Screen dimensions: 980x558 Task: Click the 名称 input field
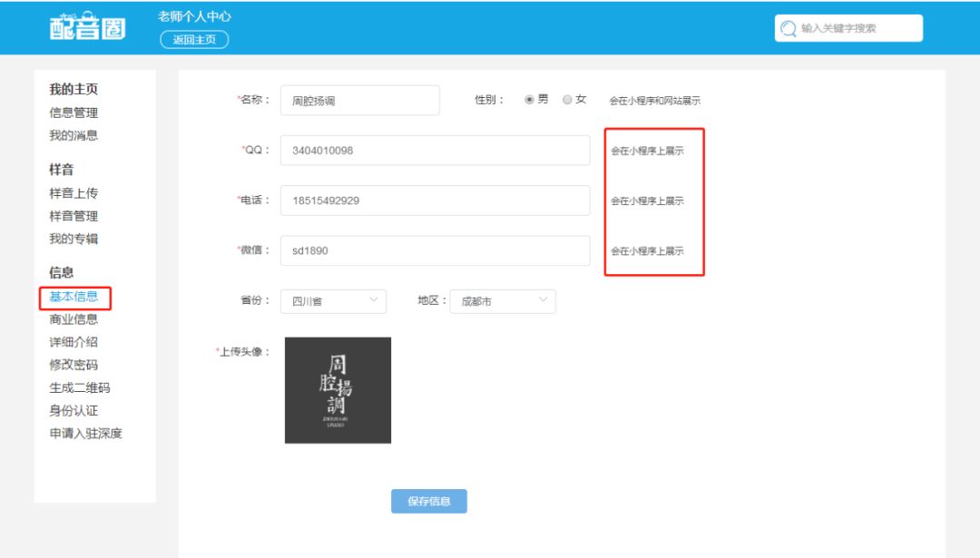[x=360, y=100]
